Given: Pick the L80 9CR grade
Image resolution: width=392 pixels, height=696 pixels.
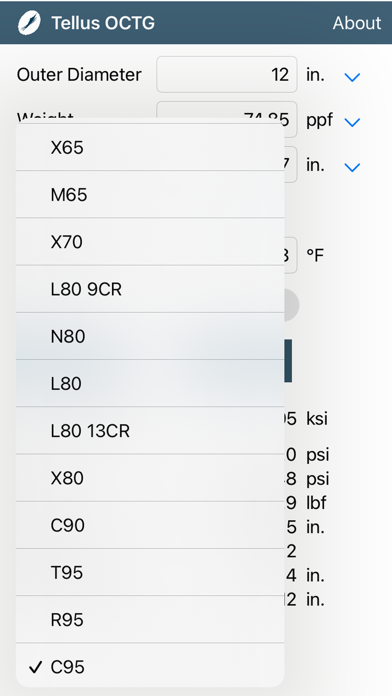Looking at the screenshot, I should coord(150,289).
